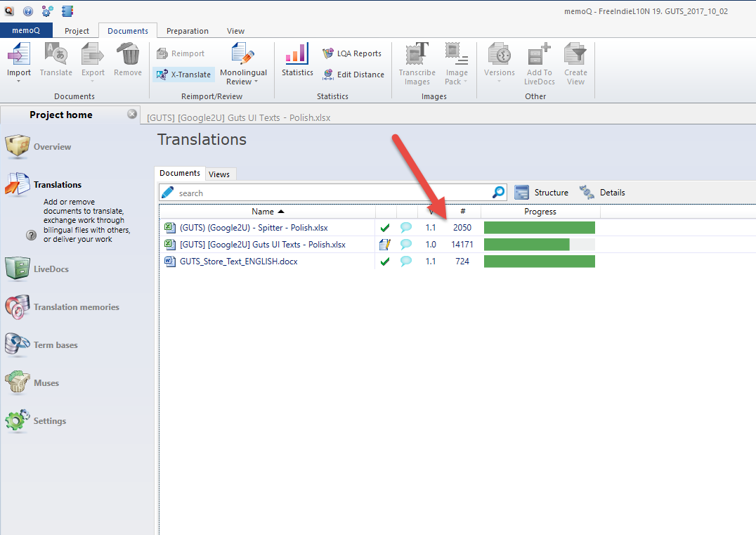Click the quick access resource console icon
The height and width of the screenshot is (535, 756).
(x=67, y=11)
